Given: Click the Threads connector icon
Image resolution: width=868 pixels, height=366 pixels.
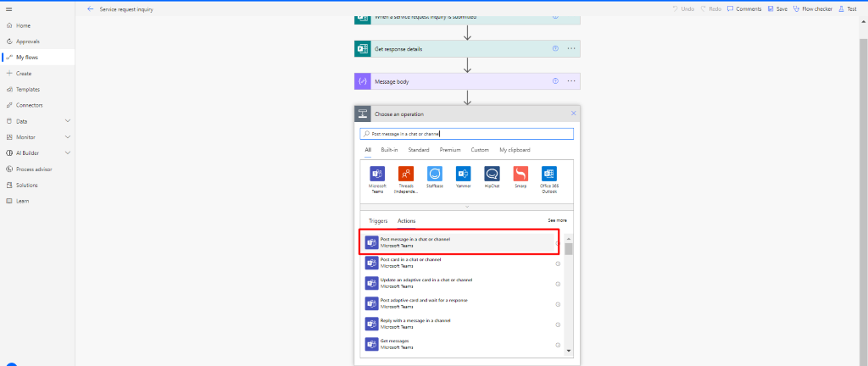Looking at the screenshot, I should (x=405, y=174).
